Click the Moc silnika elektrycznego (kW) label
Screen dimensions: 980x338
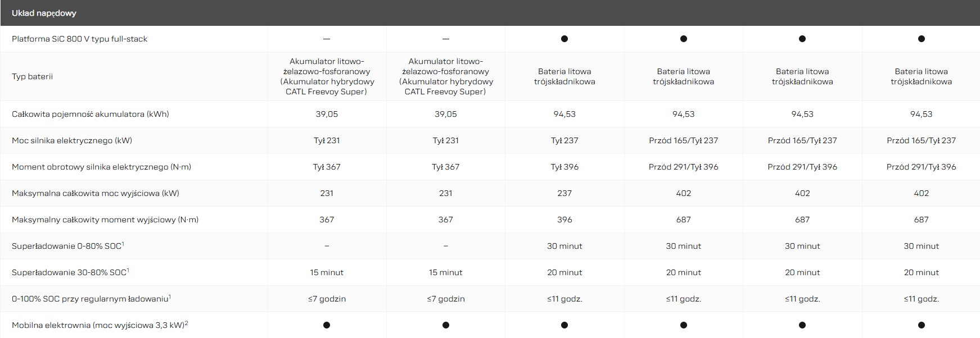(72, 140)
